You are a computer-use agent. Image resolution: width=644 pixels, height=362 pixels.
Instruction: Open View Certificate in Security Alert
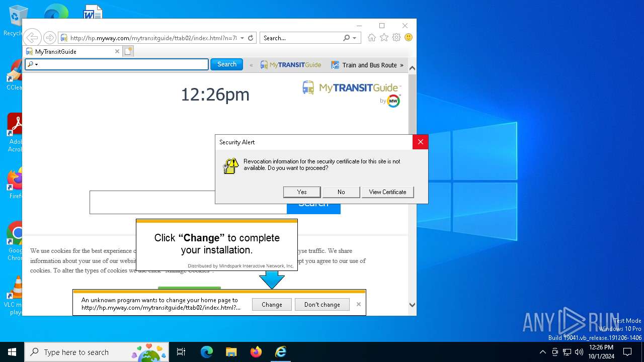pyautogui.click(x=387, y=192)
